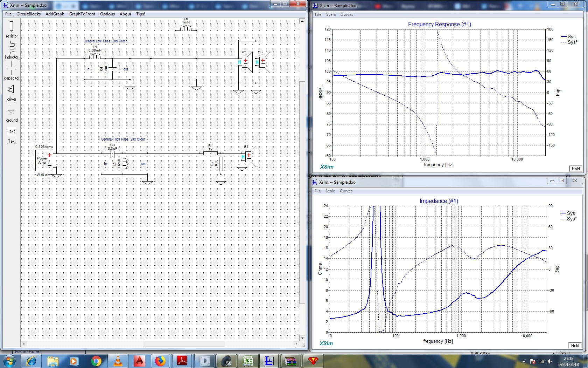Open Curves menu in Impedance window
Viewport: 588px width, 368px height.
pyautogui.click(x=346, y=191)
